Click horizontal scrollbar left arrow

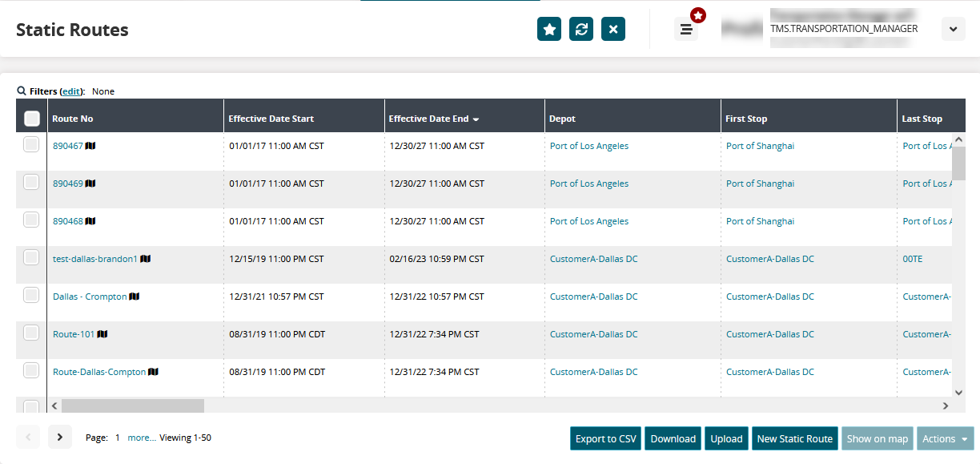click(54, 405)
